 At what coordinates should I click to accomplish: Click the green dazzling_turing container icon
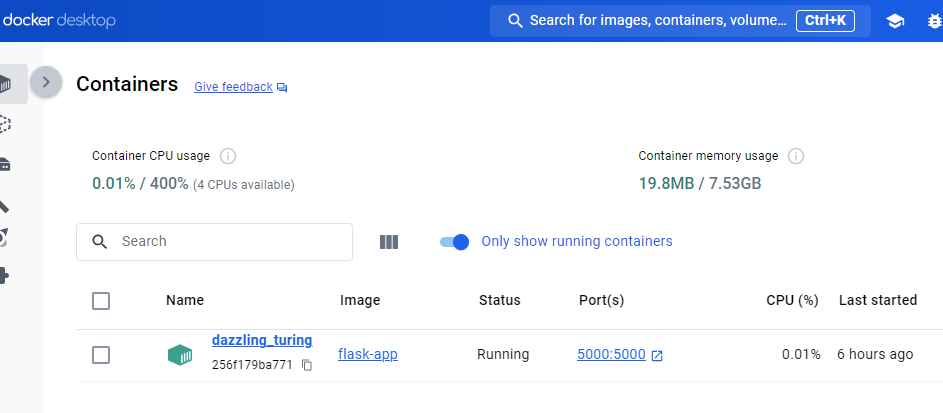pos(180,355)
